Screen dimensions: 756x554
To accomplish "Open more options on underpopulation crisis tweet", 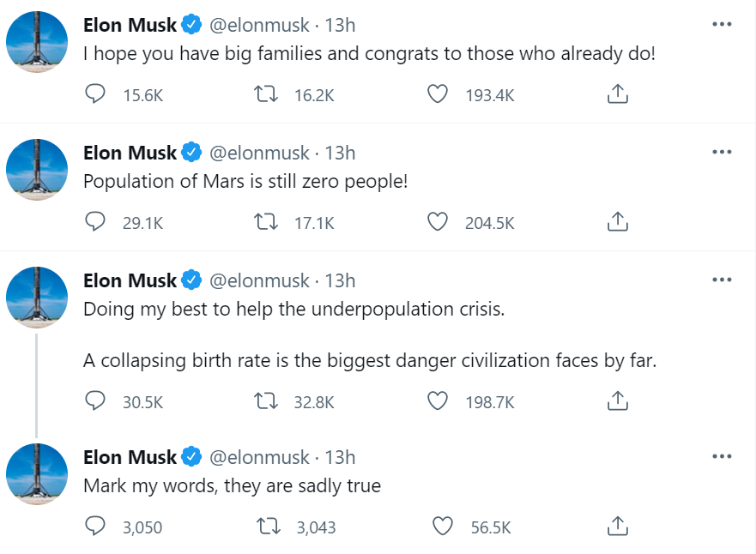I will tap(722, 280).
